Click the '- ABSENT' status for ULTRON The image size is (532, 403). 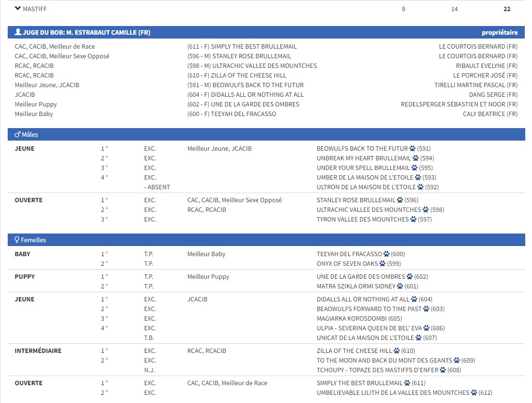coord(157,187)
